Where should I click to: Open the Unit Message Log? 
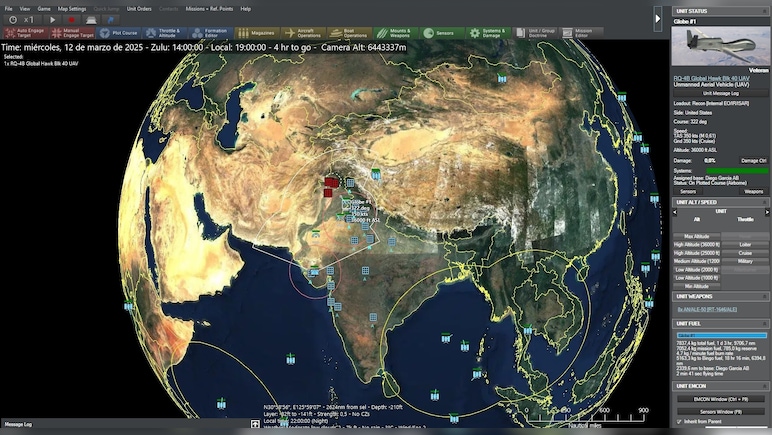click(x=720, y=93)
